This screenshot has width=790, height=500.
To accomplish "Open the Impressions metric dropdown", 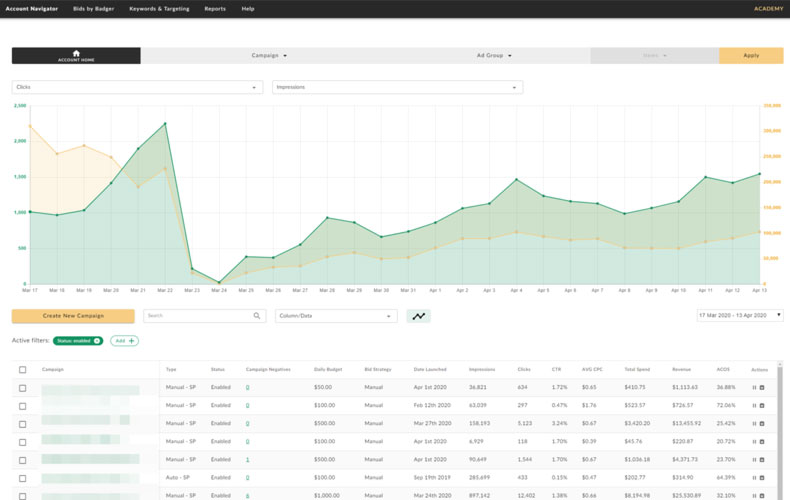I will click(398, 87).
